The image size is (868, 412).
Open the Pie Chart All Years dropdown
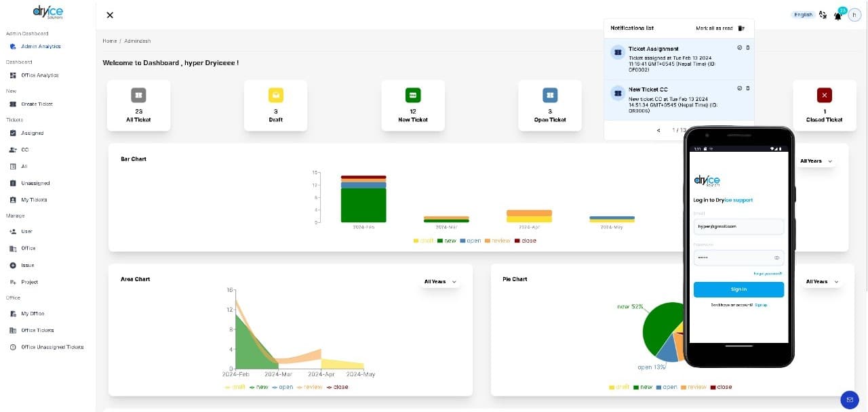click(821, 282)
